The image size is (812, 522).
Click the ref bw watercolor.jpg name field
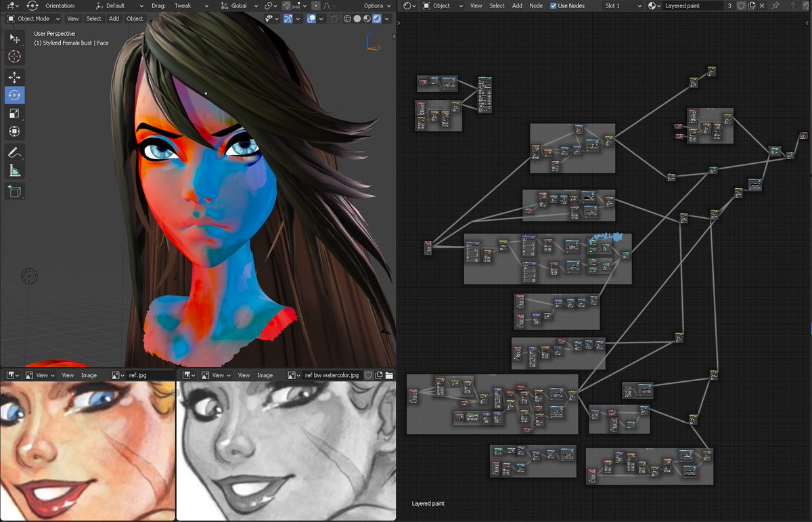click(332, 375)
